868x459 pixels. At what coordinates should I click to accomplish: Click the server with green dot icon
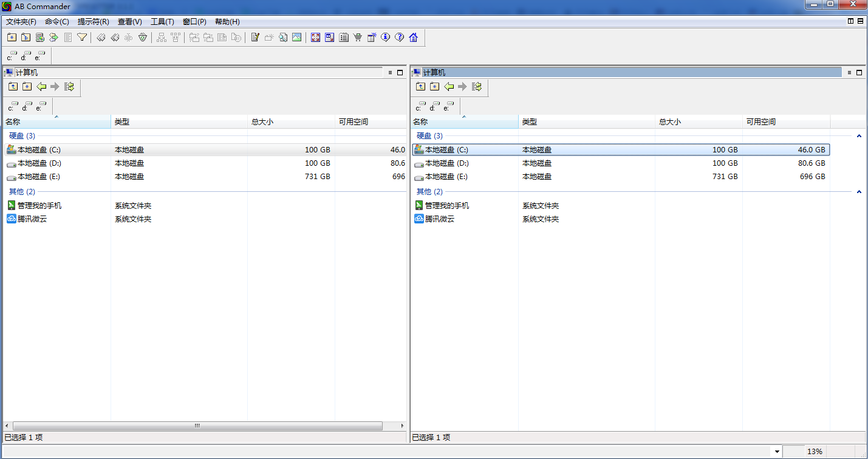(x=39, y=37)
